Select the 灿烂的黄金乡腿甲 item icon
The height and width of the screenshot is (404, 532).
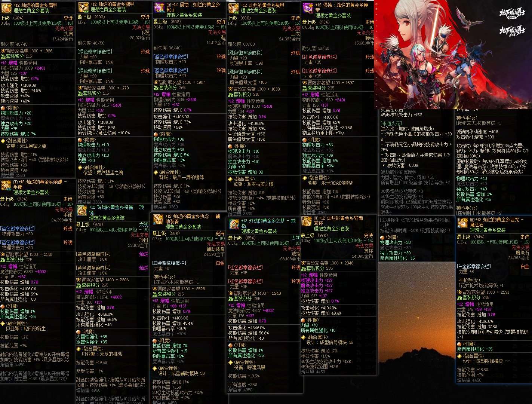click(83, 7)
